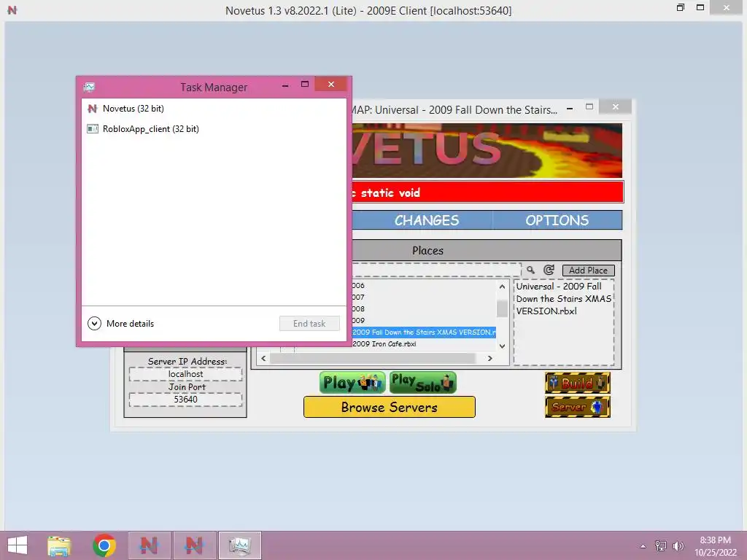
Task: Click the Join Port field
Action: tap(185, 400)
